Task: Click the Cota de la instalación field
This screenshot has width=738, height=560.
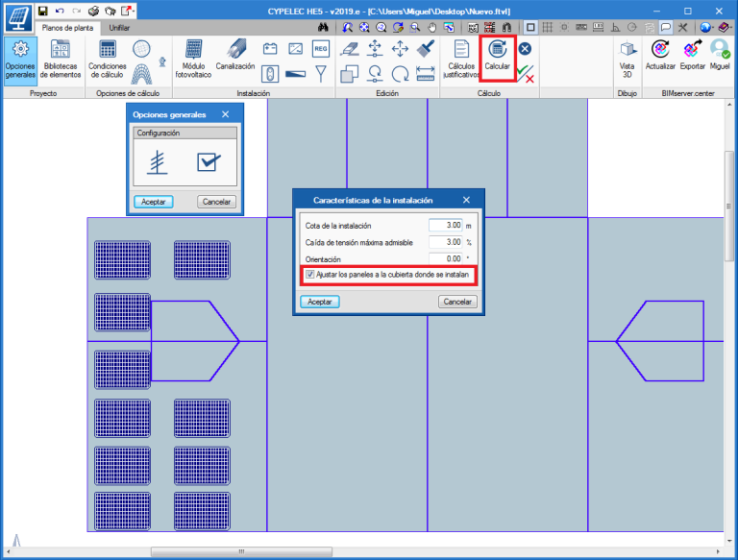Action: point(445,226)
